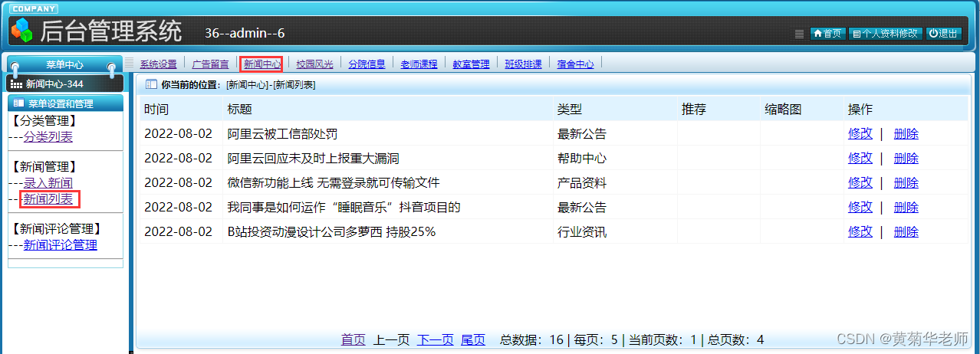Screen dimensions: 980x354
Task: Click the 新闻中心-344 sidebar title
Action: pyautogui.click(x=64, y=84)
